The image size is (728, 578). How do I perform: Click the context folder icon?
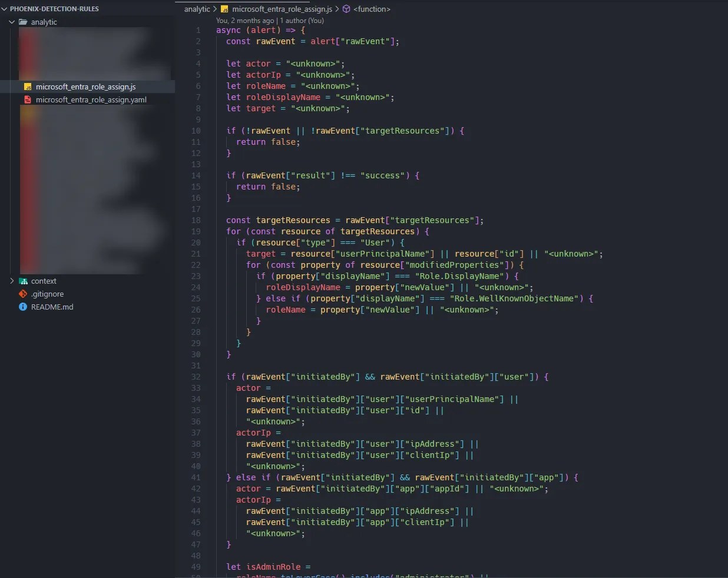24,281
